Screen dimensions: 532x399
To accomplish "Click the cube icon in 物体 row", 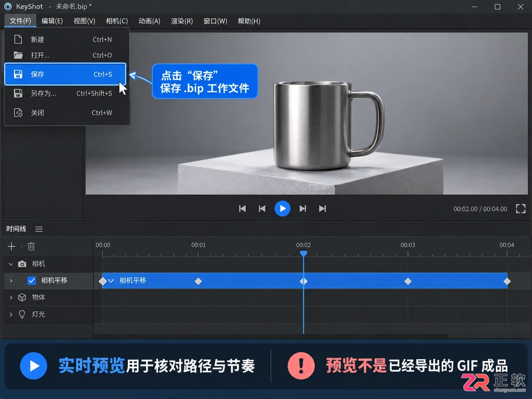I will [22, 297].
